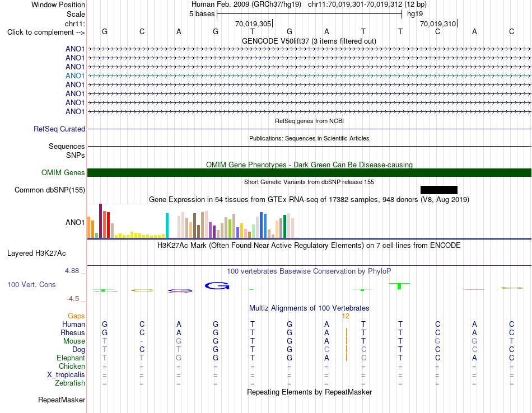Click the Sequences publications track label
Viewport: 532px width, 413px height.
tap(67, 146)
